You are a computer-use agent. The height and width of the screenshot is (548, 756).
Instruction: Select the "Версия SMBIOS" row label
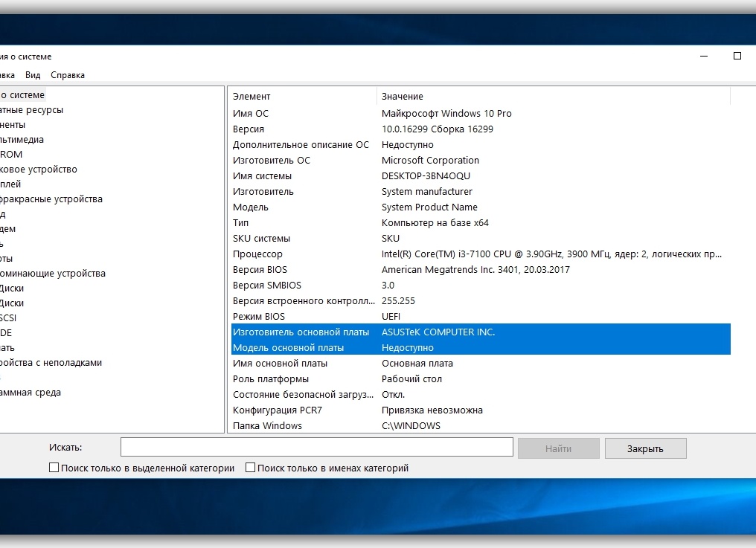(266, 286)
